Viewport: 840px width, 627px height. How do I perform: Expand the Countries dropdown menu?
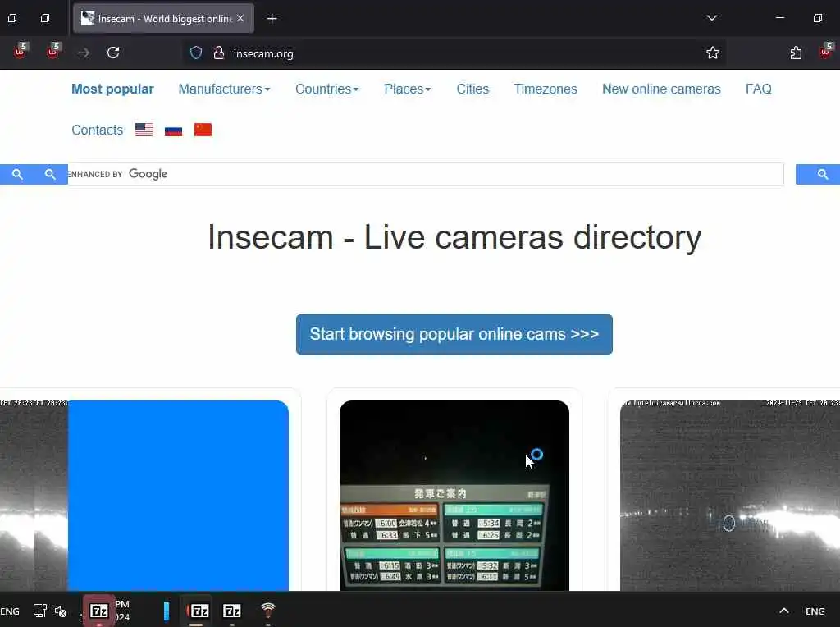[326, 89]
